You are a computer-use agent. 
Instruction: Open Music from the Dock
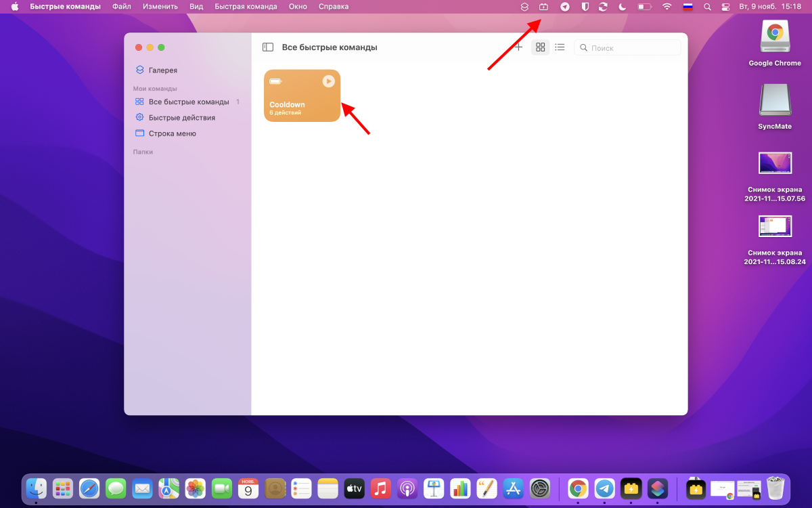381,488
